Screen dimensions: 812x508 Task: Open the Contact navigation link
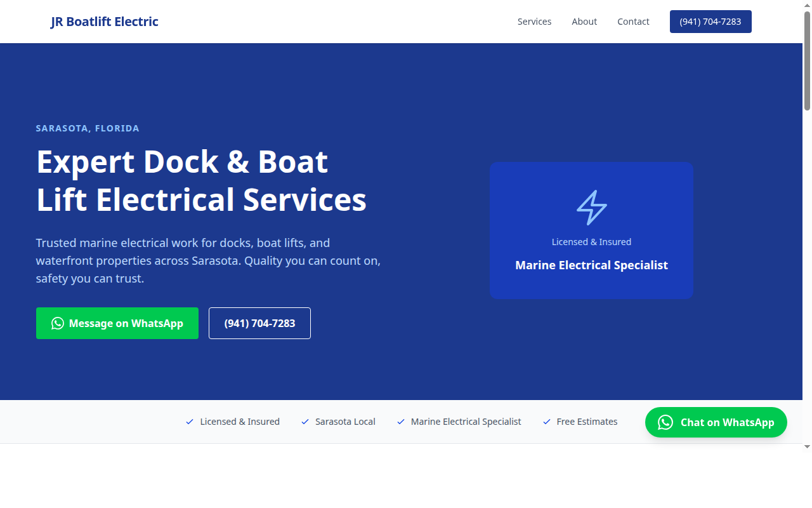pos(633,22)
